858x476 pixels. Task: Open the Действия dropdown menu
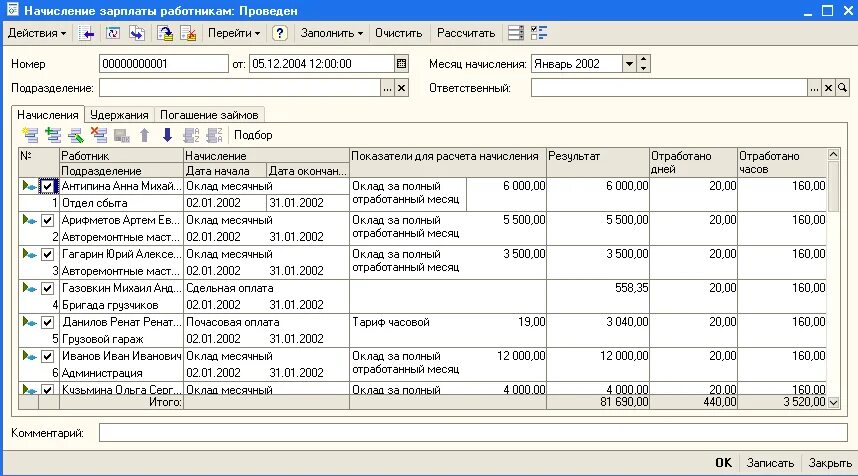pos(37,33)
